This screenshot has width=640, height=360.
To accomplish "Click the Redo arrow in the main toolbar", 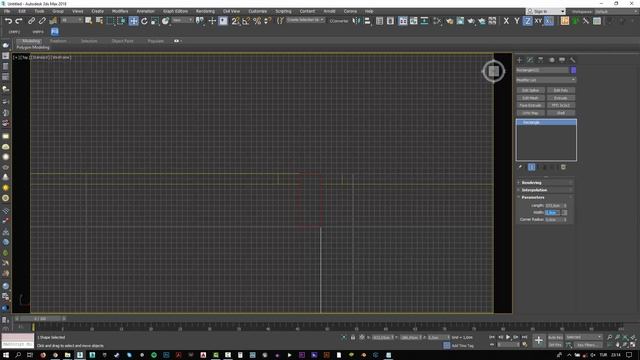I will point(19,21).
